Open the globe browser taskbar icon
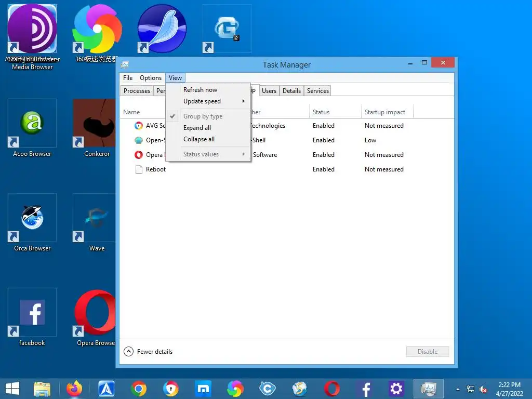This screenshot has height=399, width=532. [300, 389]
